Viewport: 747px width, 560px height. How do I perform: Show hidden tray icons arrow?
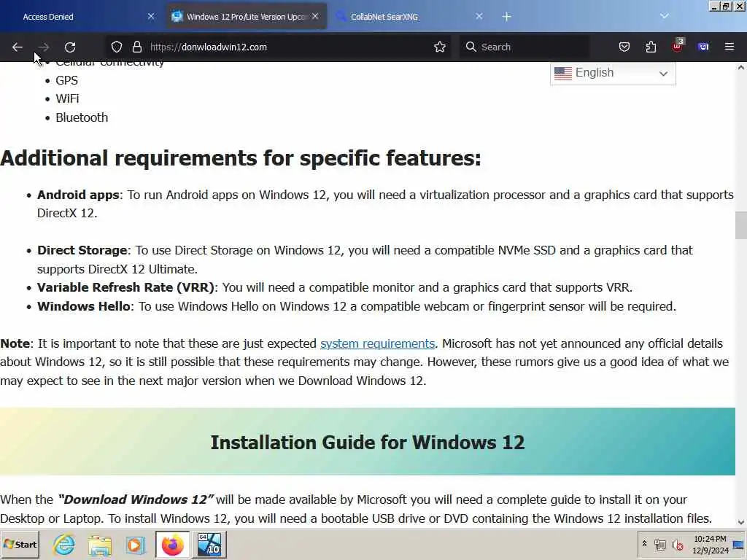tap(644, 544)
